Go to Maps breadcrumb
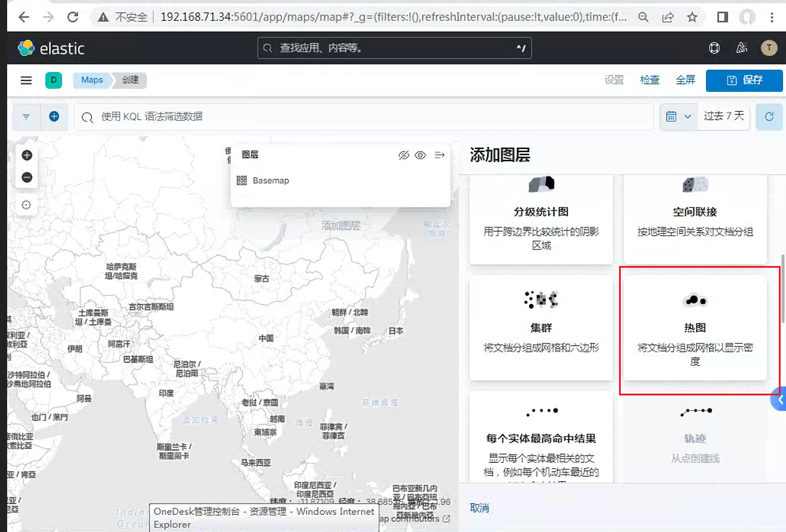This screenshot has width=786, height=532. tap(92, 80)
